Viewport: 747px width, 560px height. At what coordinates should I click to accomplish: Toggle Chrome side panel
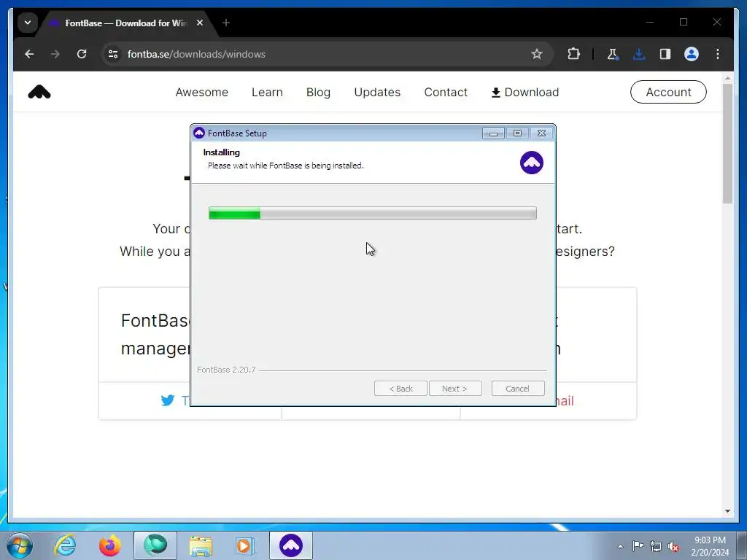coord(665,54)
